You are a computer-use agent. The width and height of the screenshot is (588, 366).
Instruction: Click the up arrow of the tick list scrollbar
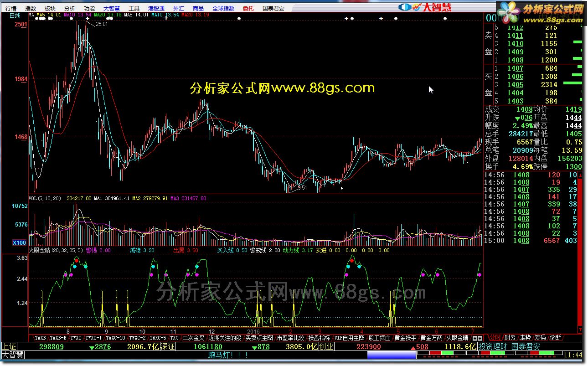581,175
